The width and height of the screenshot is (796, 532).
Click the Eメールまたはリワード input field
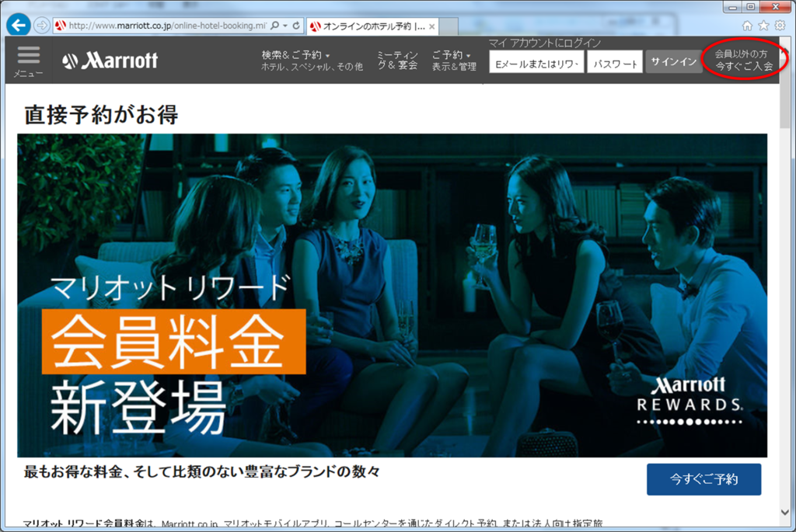536,62
